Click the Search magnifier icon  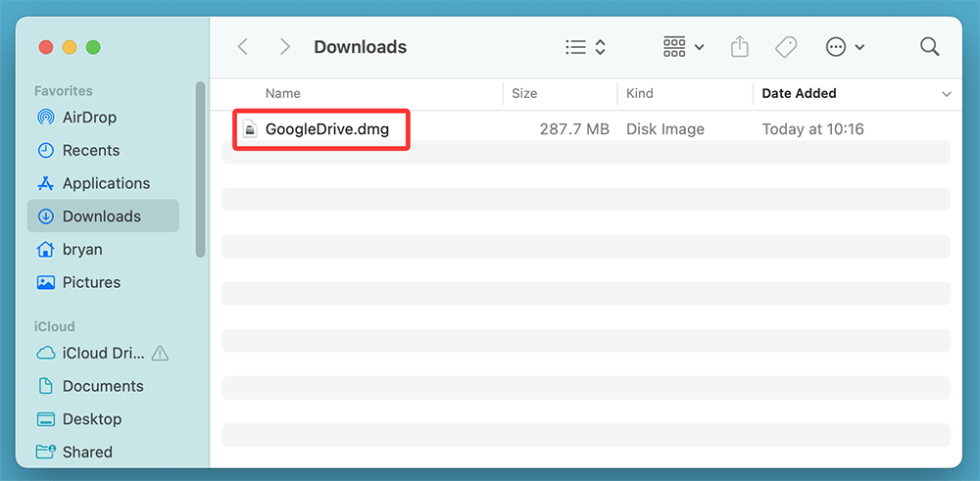930,47
